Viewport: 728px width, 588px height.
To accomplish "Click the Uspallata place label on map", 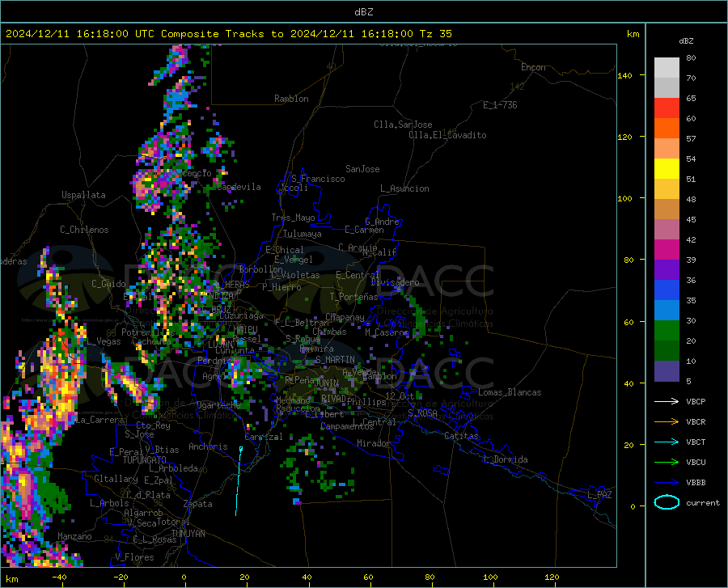I will pos(83,195).
